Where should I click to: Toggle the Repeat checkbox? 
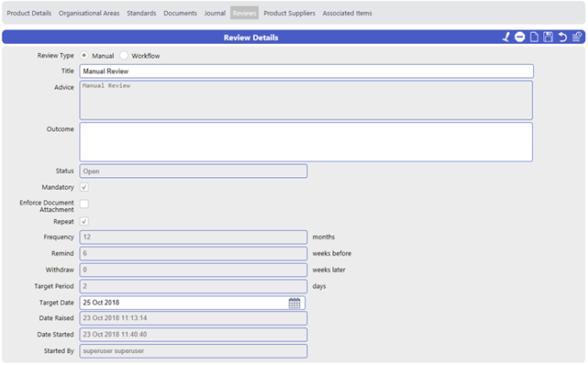[84, 222]
